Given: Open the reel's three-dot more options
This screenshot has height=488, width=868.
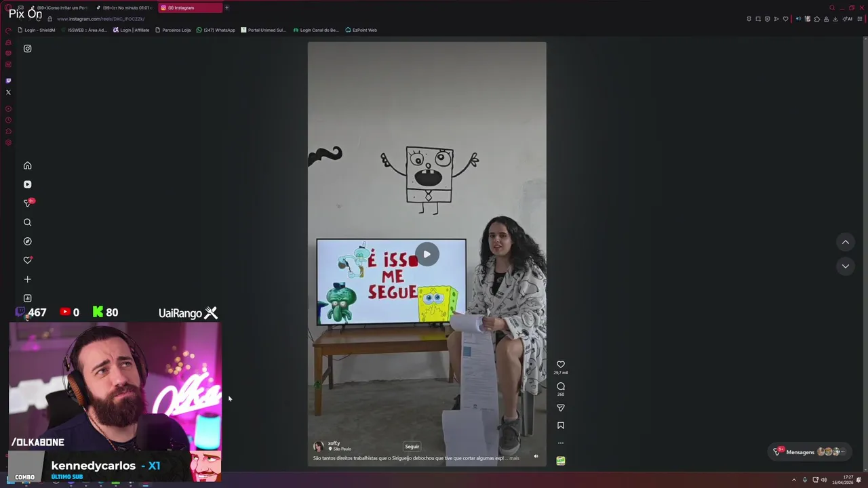Looking at the screenshot, I should (561, 443).
